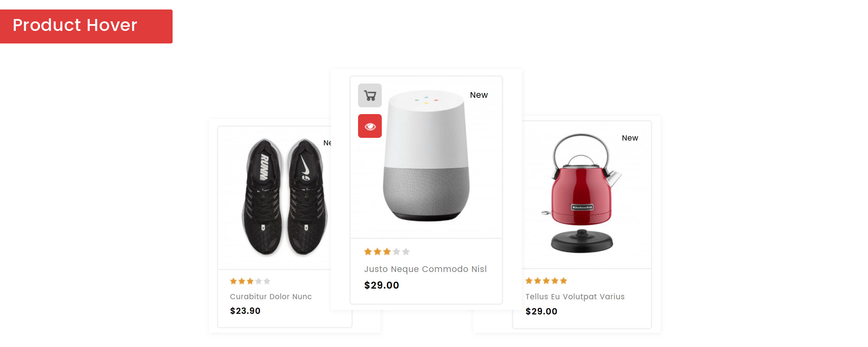Open the Google Home speaker product image
The width and height of the screenshot is (868, 347).
pos(426,157)
